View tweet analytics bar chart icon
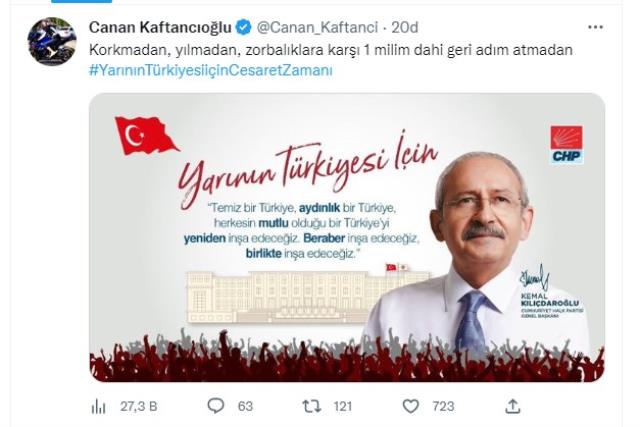The height and width of the screenshot is (427, 640). click(98, 406)
